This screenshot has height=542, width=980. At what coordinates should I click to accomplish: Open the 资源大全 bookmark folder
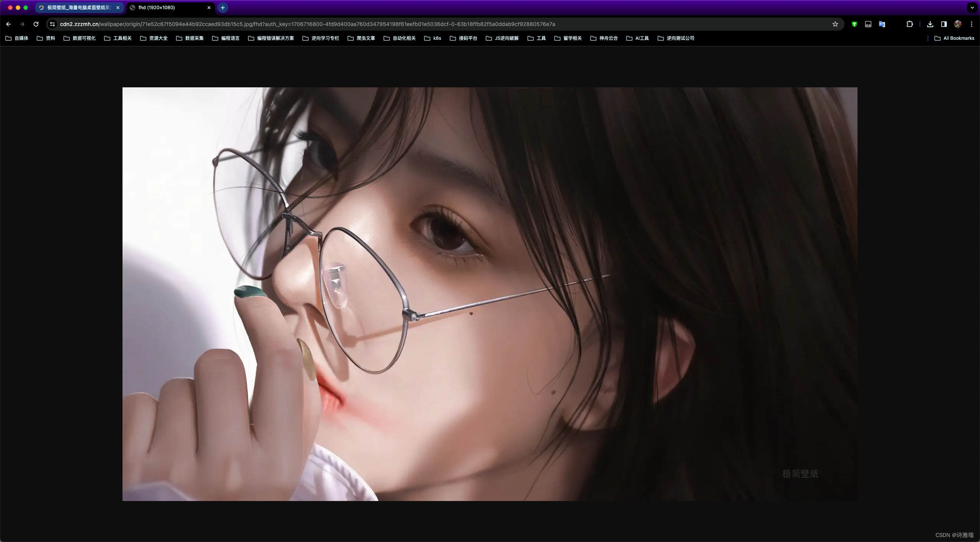click(x=154, y=38)
